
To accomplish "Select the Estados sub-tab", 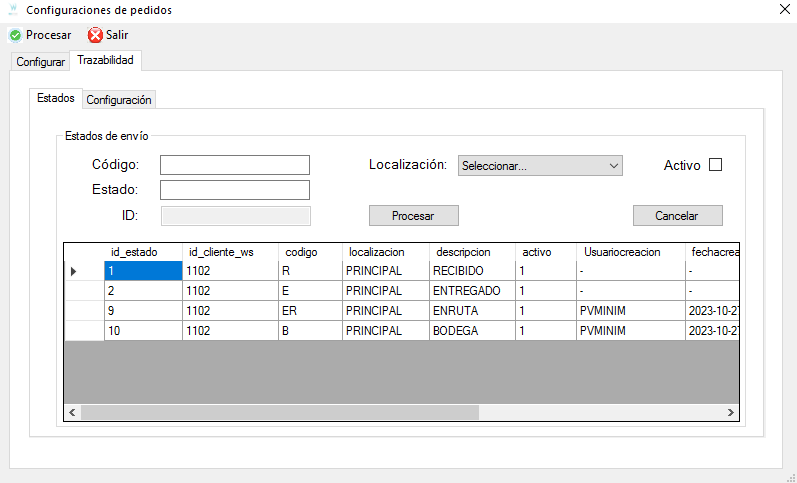I will pyautogui.click(x=56, y=98).
